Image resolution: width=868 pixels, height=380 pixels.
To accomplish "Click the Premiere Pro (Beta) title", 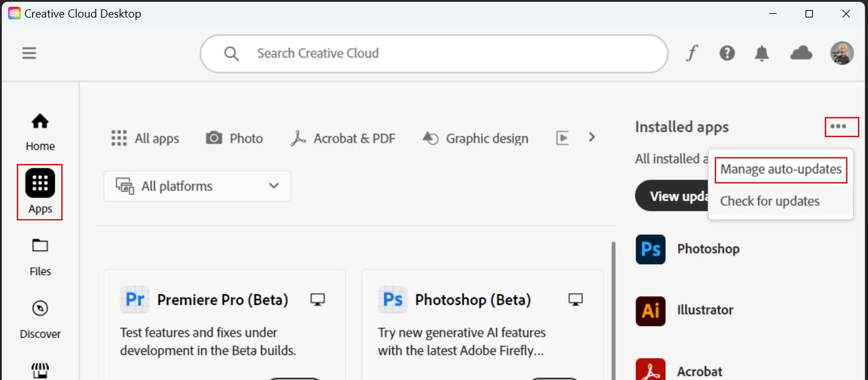I will [223, 300].
